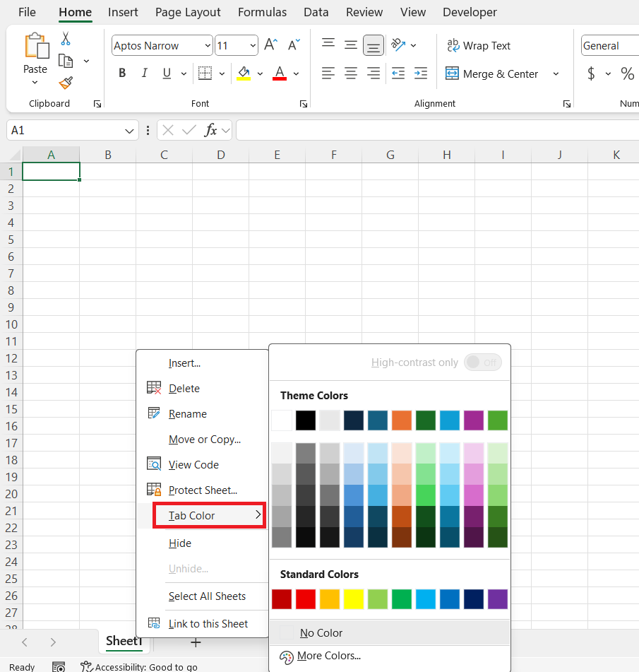The image size is (639, 672).
Task: Click the macro recording status bar icon
Action: pyautogui.click(x=59, y=666)
